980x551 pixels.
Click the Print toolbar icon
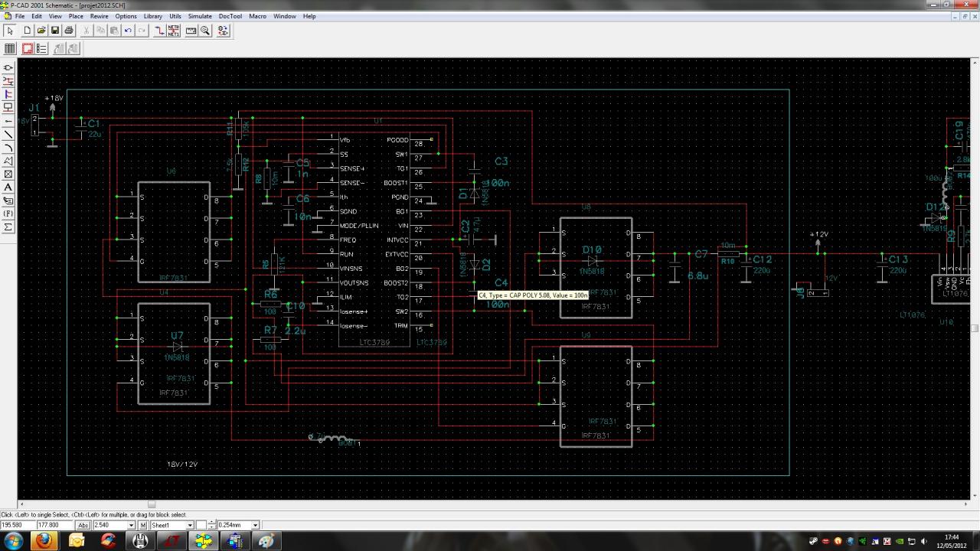[x=69, y=31]
